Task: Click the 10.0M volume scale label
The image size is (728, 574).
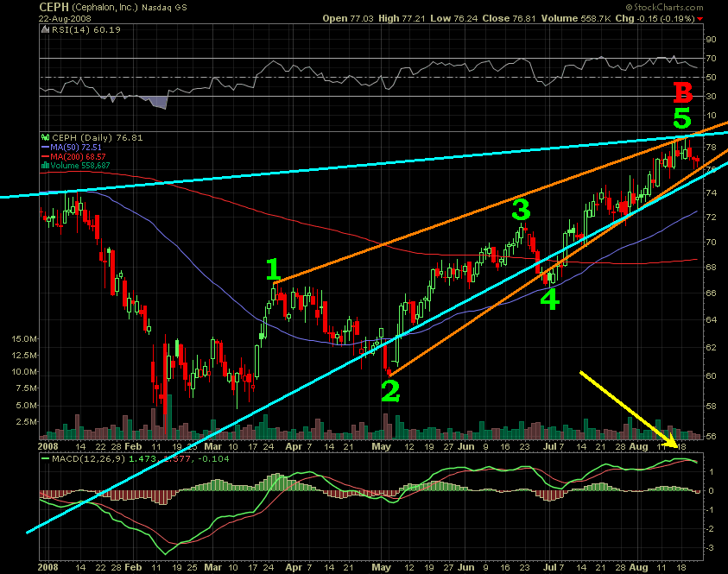Action: coord(24,372)
